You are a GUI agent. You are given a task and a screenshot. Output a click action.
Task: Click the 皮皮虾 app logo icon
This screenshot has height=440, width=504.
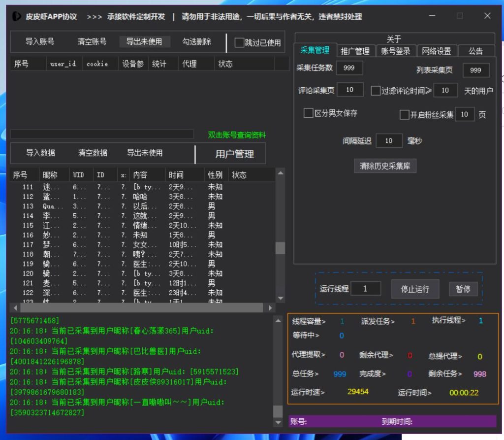16,16
